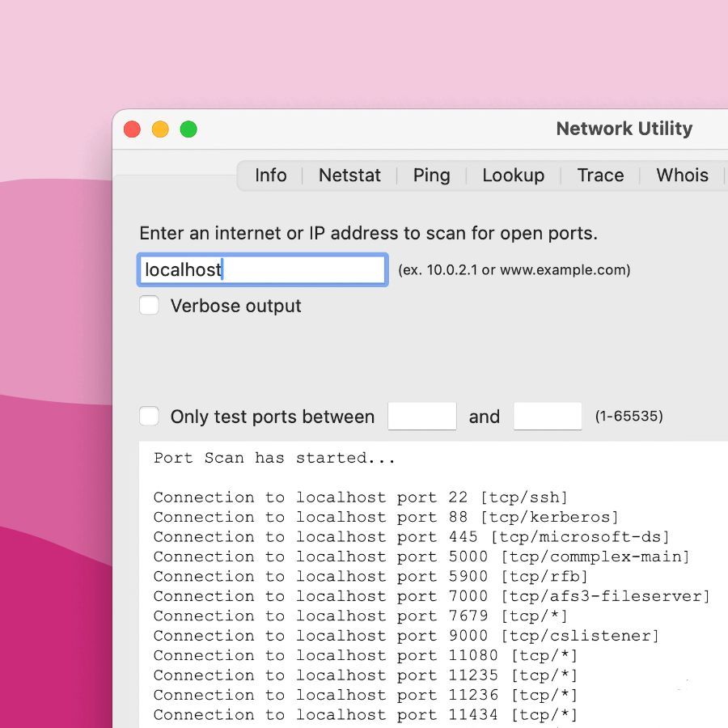Select the port 11434 [tcp/*] result line

tap(366, 714)
